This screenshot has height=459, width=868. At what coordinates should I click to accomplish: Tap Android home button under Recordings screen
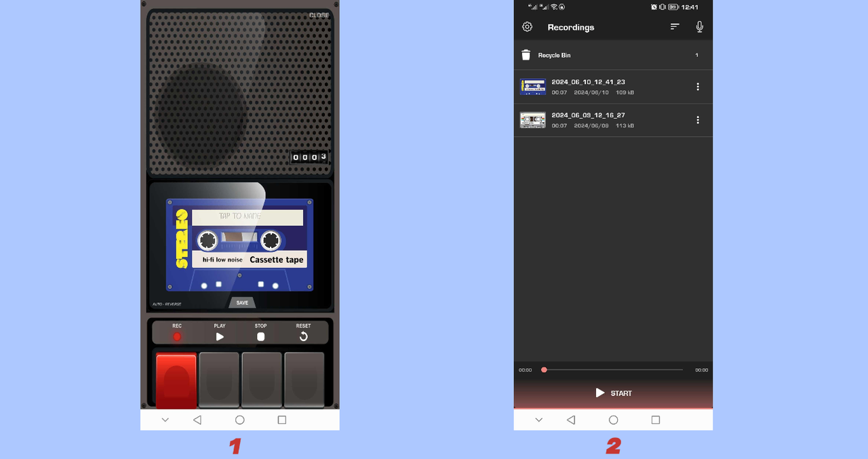[x=613, y=420]
